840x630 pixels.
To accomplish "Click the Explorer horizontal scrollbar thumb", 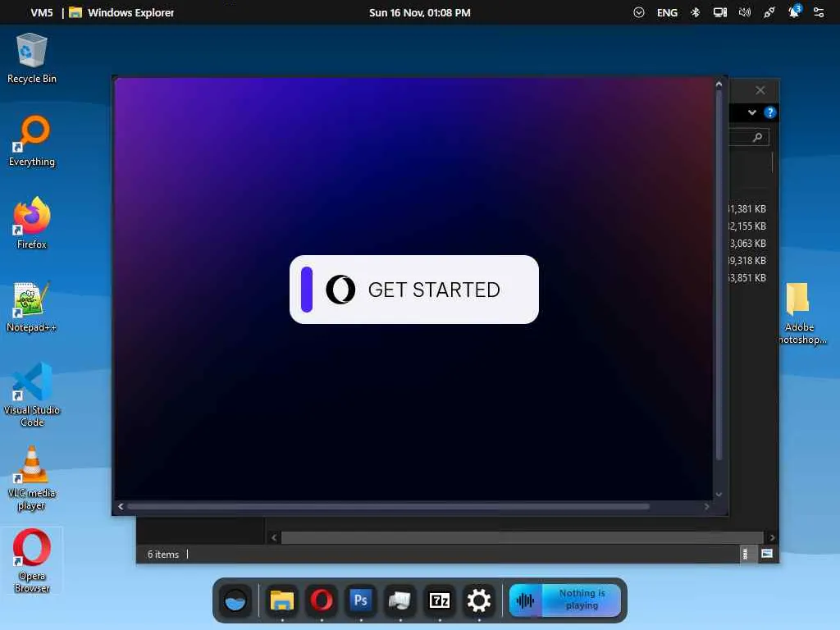I will tap(523, 537).
